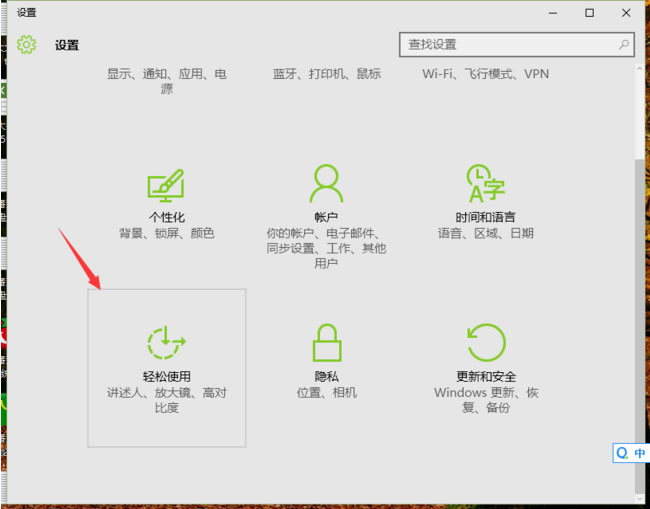Click the 蓝牙、打印机、鼠标 devices description

pos(327,74)
